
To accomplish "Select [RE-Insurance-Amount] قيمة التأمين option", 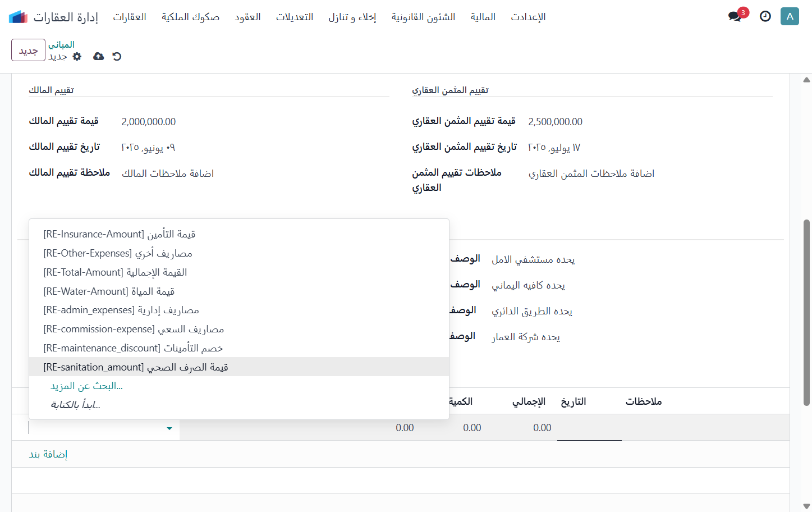I will pyautogui.click(x=239, y=234).
